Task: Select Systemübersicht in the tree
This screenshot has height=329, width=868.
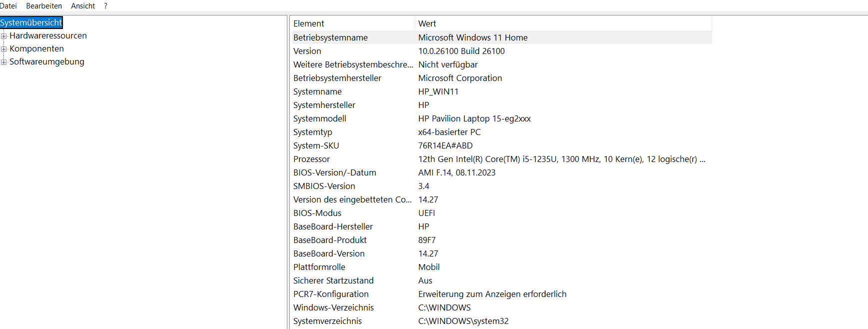Action: point(31,22)
